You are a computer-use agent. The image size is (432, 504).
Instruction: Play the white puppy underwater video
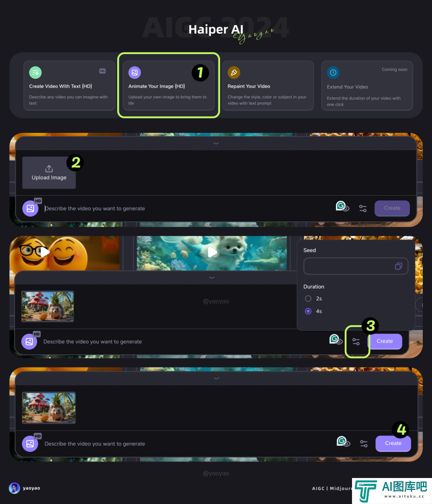pyautogui.click(x=212, y=252)
